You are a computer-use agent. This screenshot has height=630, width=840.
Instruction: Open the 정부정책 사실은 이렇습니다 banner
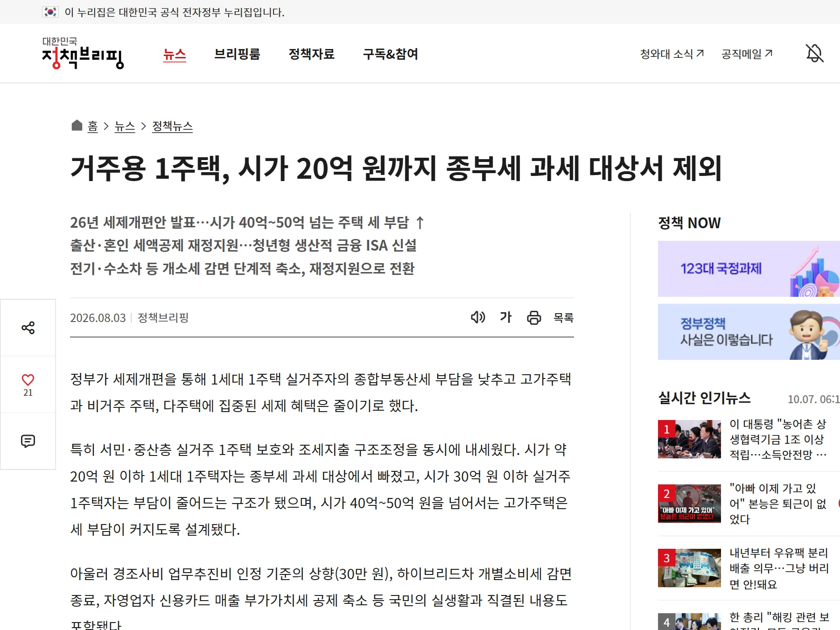[749, 332]
